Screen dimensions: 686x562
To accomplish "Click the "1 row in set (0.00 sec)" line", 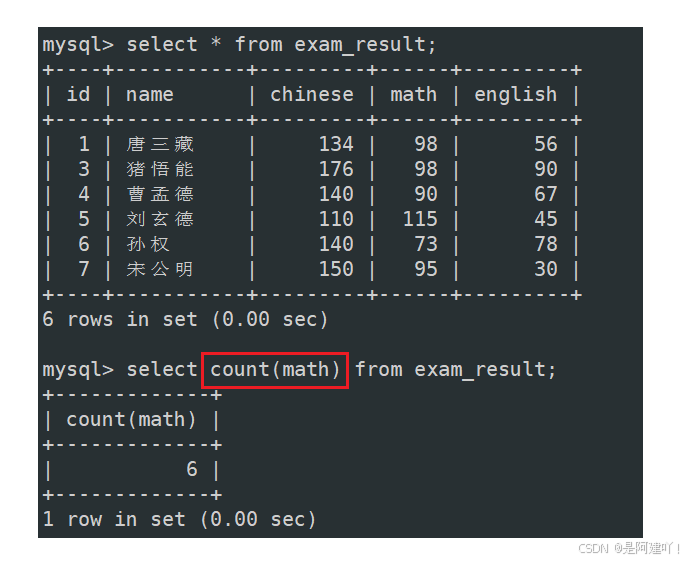I will click(x=179, y=519).
